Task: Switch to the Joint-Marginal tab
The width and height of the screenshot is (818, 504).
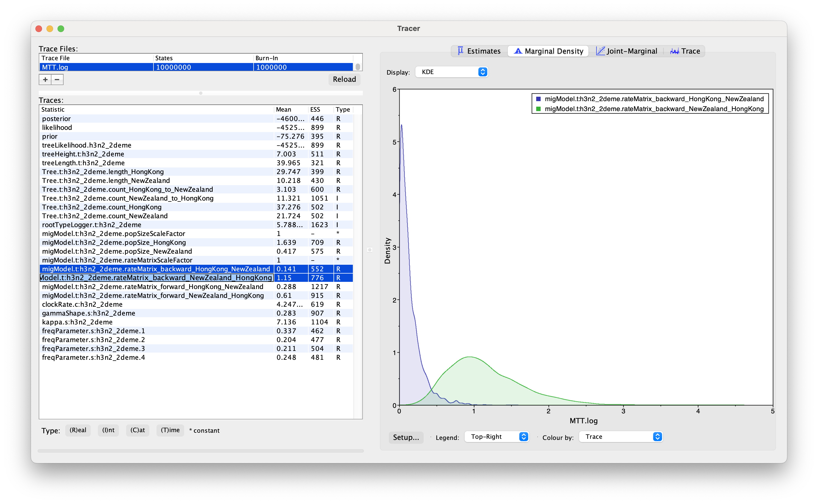Action: 632,51
